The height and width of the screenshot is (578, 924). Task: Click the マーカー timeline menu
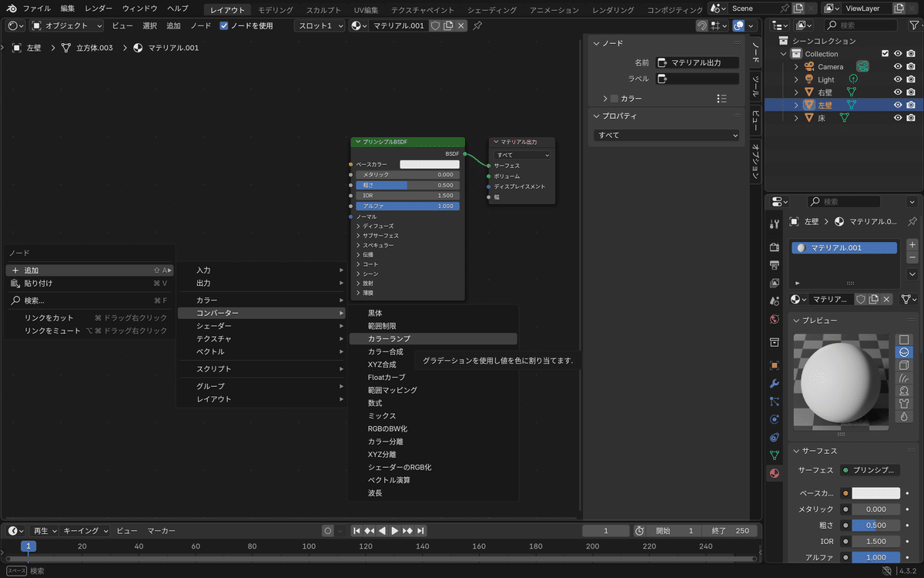pos(162,531)
